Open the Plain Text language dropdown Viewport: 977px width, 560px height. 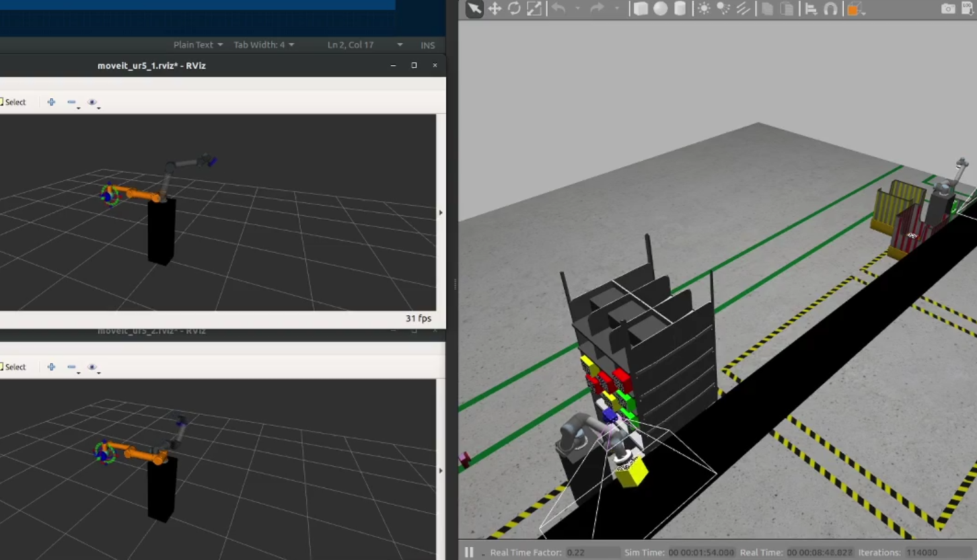pos(198,45)
